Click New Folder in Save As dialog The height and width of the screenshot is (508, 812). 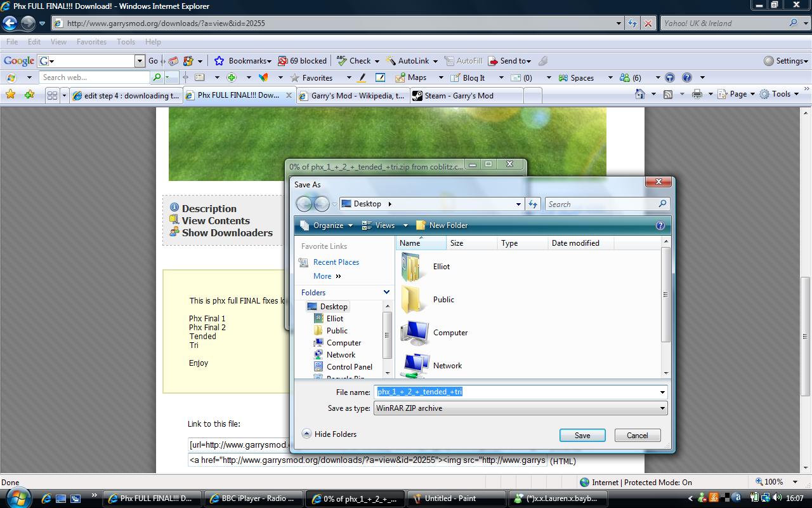(x=442, y=225)
